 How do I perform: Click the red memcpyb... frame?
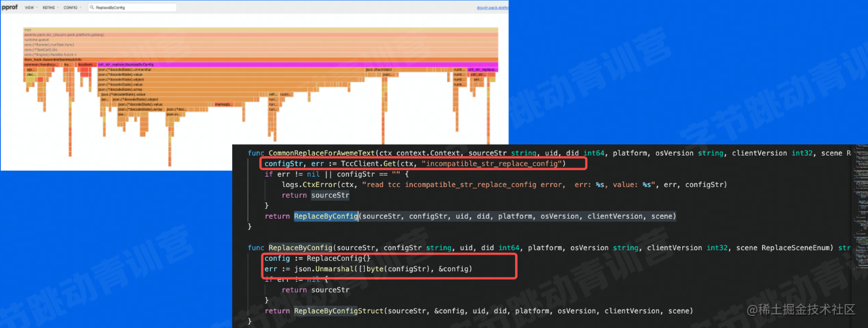click(223, 104)
